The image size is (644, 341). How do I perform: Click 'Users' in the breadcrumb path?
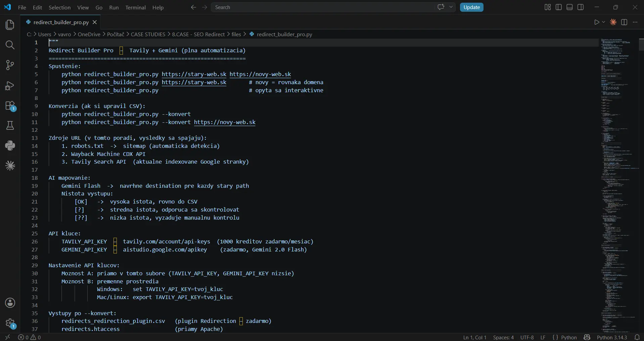45,34
